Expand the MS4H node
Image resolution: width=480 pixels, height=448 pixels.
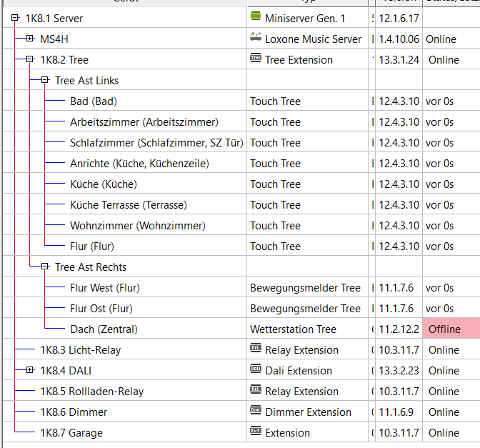click(x=30, y=39)
